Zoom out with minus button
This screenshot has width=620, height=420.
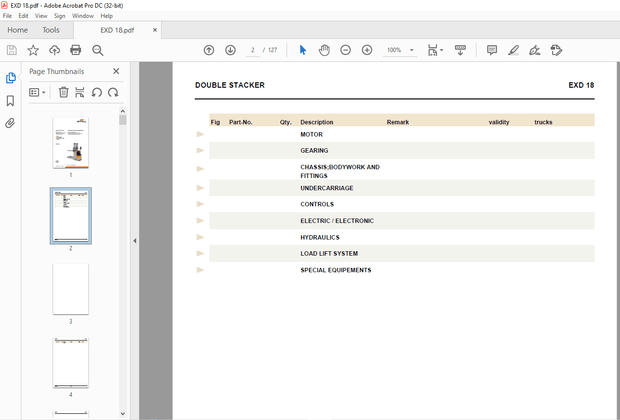pyautogui.click(x=346, y=50)
